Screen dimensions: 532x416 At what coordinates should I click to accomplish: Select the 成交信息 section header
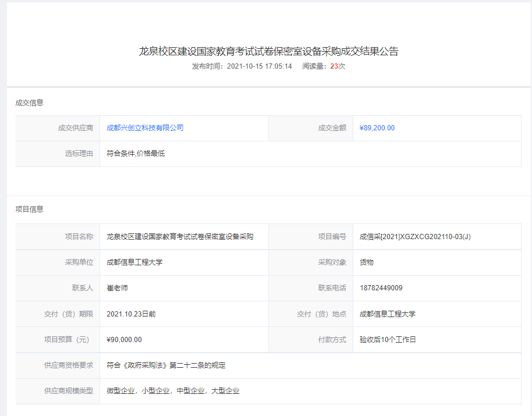pos(30,103)
